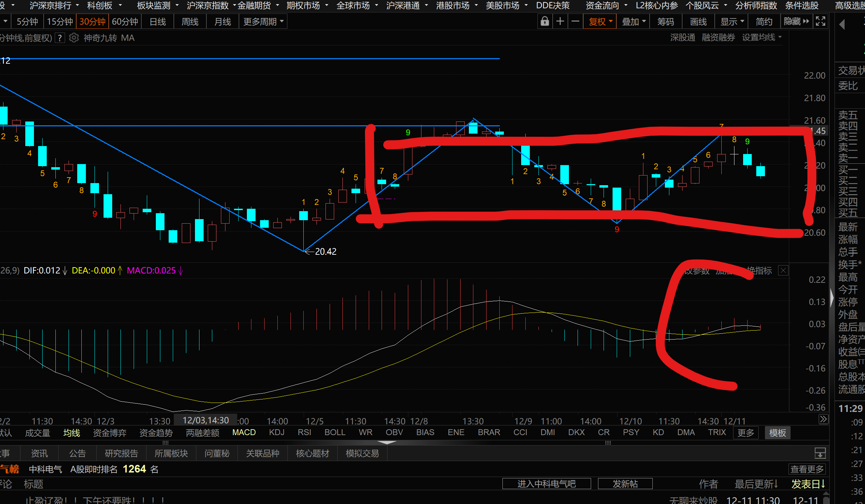Viewport: 865px width, 504px height.
Task: Toggle 简约 simplified view mode
Action: (764, 21)
